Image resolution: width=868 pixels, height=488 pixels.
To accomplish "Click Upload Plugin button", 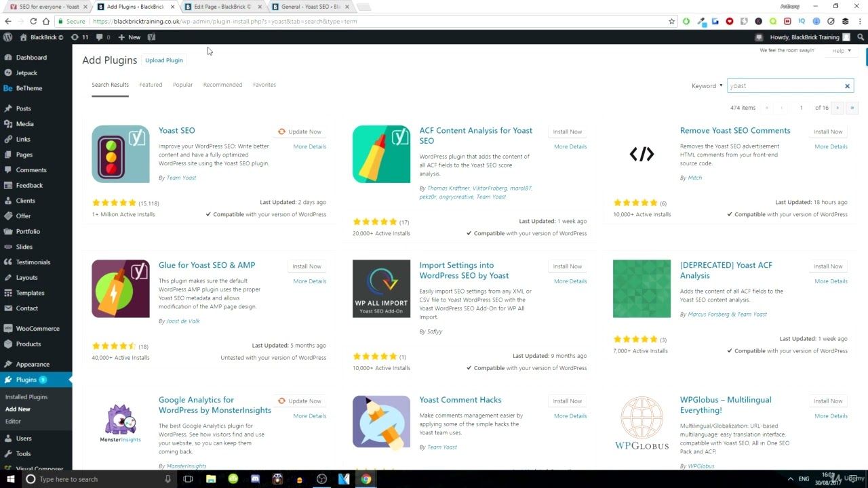I will click(164, 60).
